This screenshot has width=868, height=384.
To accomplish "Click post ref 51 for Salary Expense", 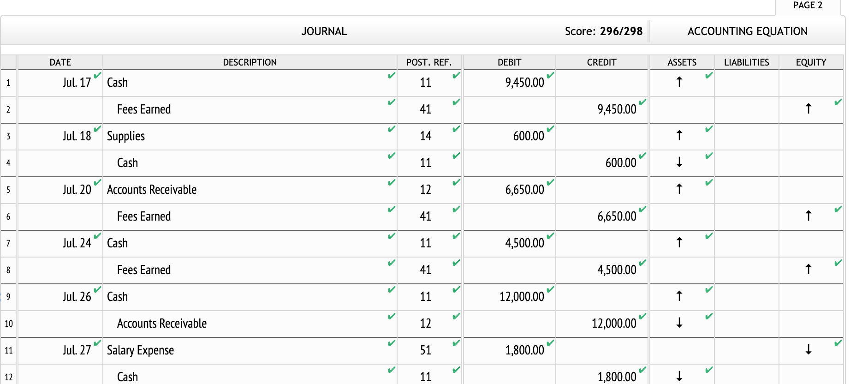I will pos(425,350).
